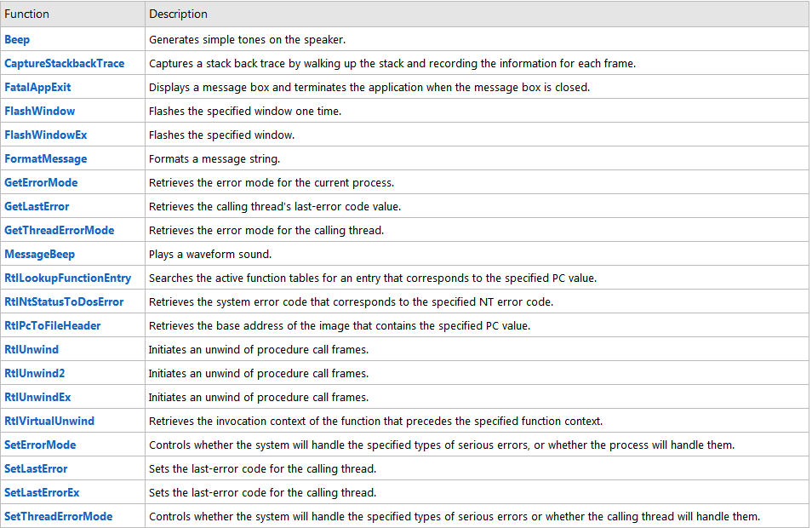
Task: Follow the FlashWindow link
Action: click(x=39, y=111)
